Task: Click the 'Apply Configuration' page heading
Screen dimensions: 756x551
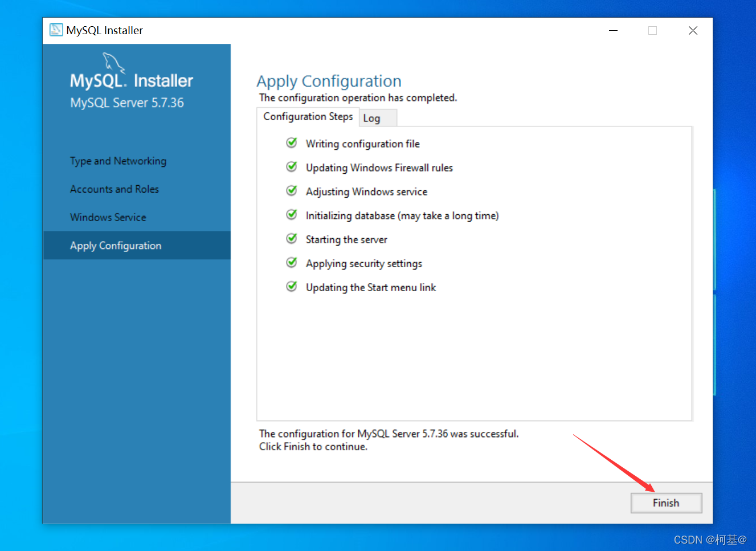Action: [x=329, y=81]
